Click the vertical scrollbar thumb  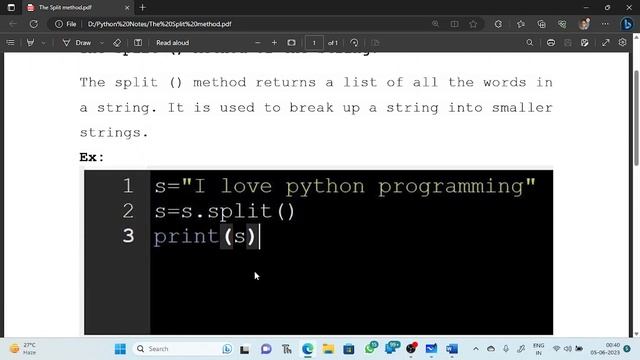(x=636, y=118)
